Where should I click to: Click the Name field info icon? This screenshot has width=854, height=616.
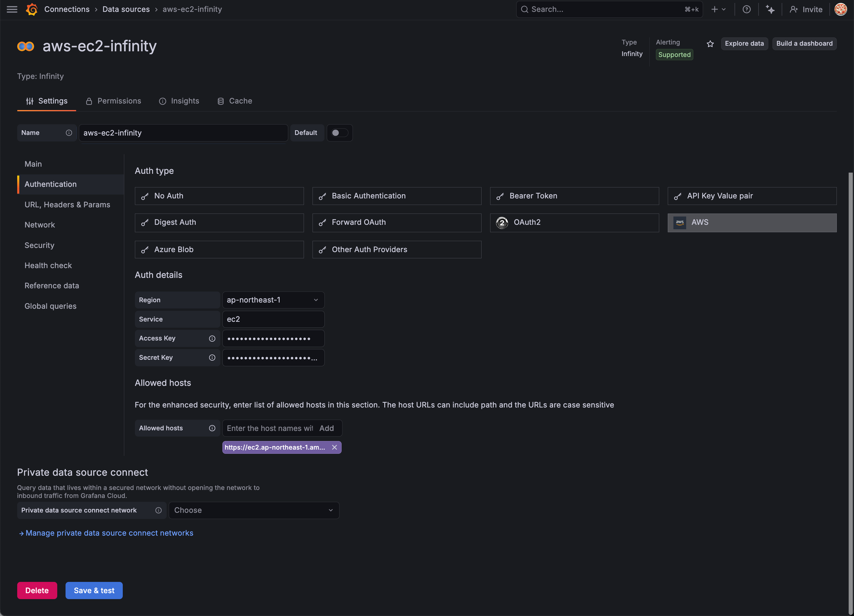[69, 133]
